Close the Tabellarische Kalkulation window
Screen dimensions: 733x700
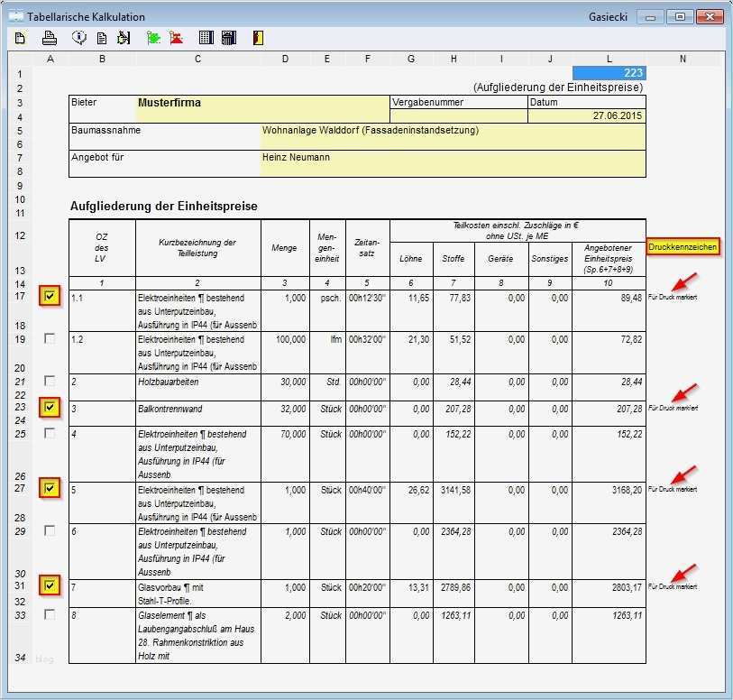[710, 17]
